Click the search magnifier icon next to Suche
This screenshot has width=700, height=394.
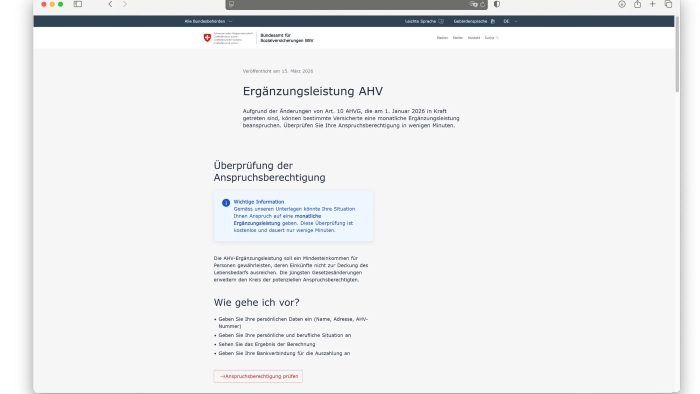[x=497, y=38]
